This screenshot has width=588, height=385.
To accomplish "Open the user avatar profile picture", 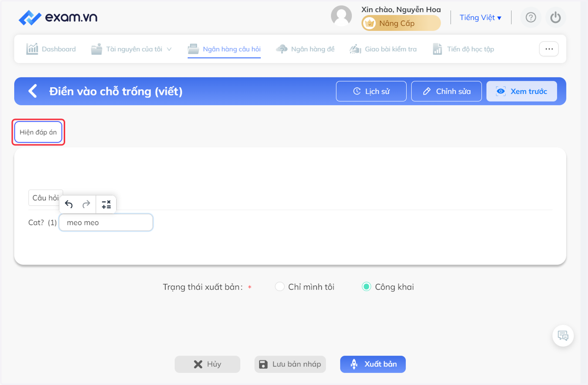I will (x=342, y=16).
